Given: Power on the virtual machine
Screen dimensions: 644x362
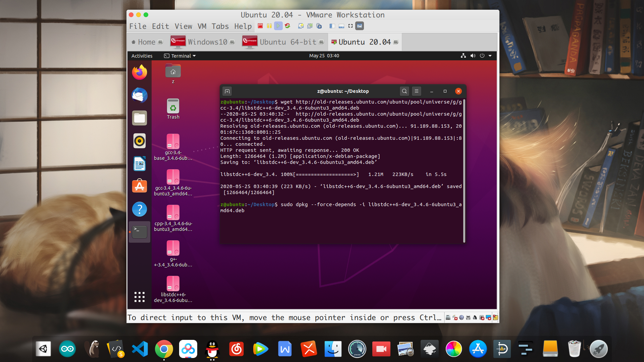Looking at the screenshot, I should 278,26.
